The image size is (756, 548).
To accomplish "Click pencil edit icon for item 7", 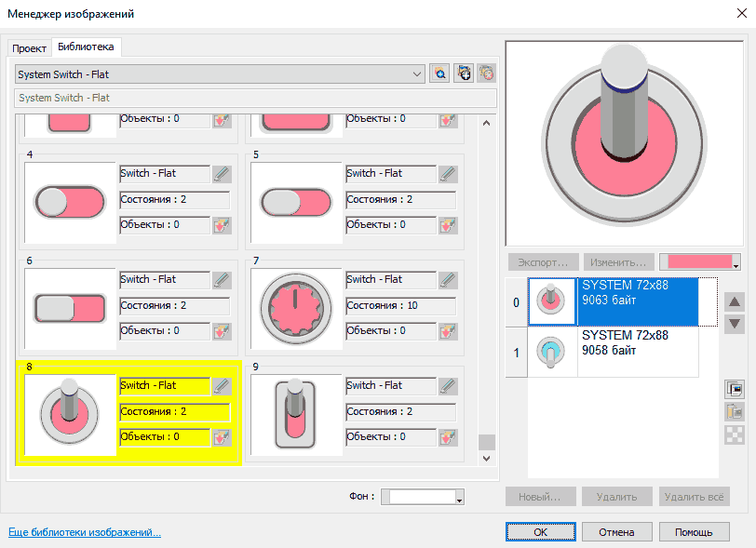I will click(x=448, y=280).
